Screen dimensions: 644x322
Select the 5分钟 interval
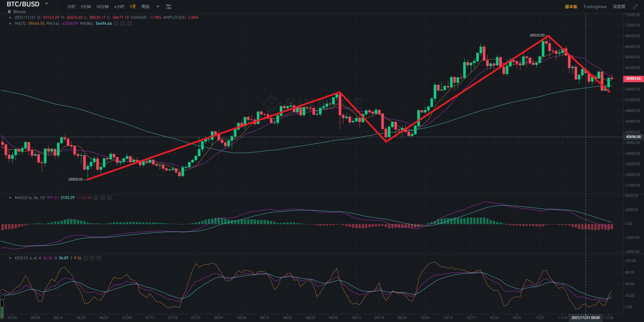pos(86,7)
